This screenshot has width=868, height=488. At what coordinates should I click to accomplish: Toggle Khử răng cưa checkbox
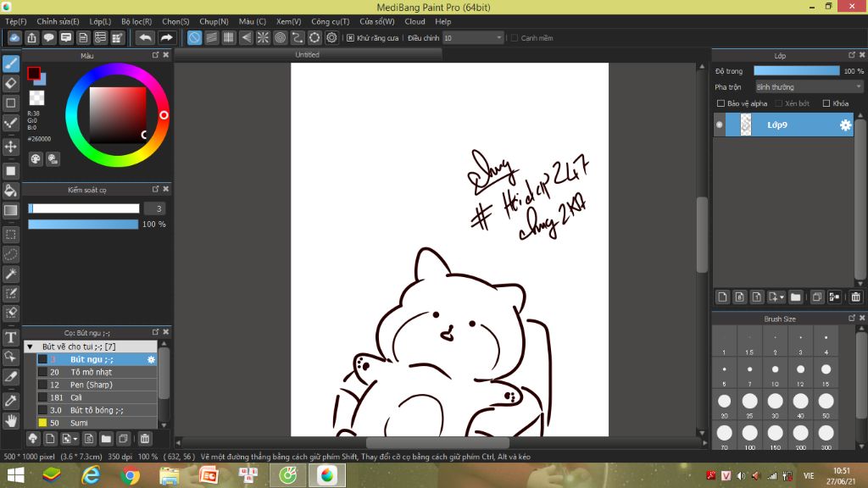[350, 37]
